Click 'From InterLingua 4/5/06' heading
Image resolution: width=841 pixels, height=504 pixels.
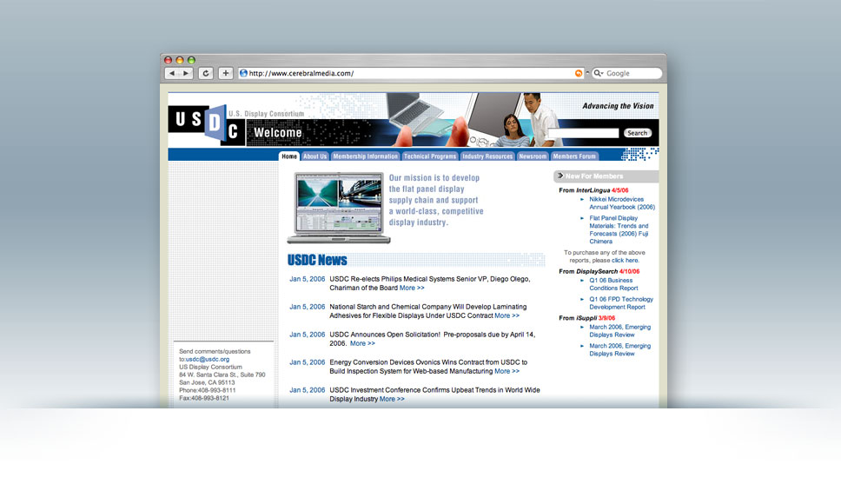click(593, 190)
